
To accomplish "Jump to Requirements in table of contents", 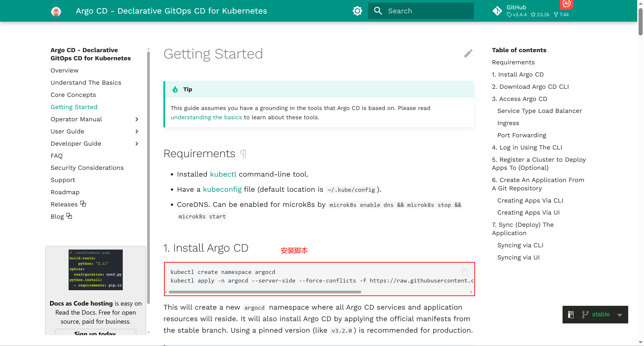I will pos(513,62).
